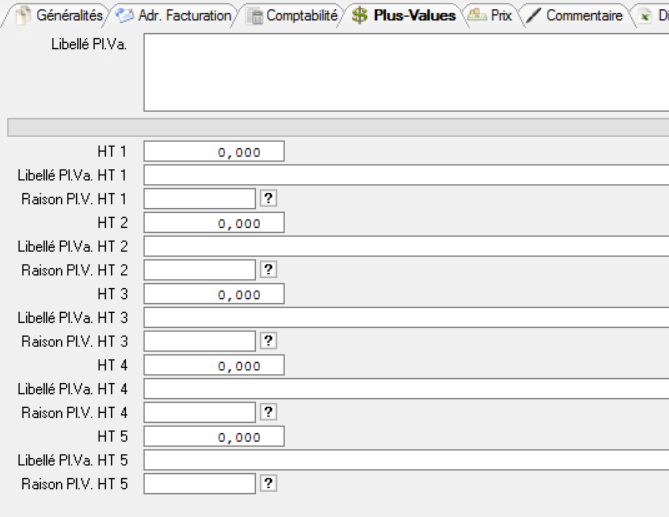This screenshot has width=669, height=517.
Task: Focus the HT 4 amount field
Action: coord(214,365)
